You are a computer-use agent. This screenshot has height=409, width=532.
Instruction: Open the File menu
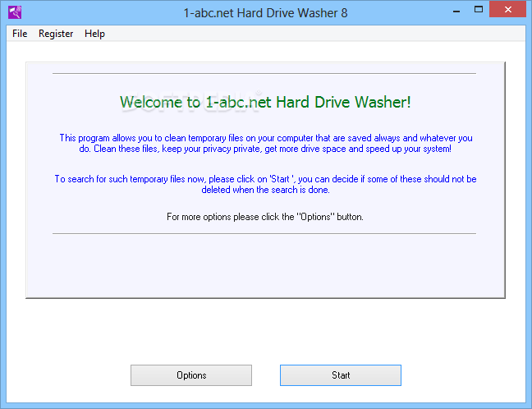click(20, 34)
